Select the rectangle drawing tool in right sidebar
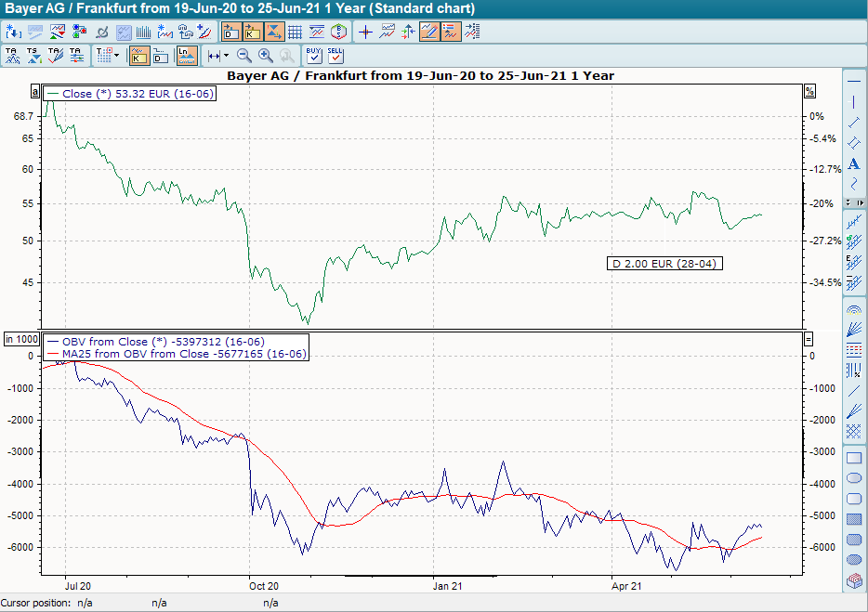Image resolution: width=868 pixels, height=612 pixels. pyautogui.click(x=854, y=457)
